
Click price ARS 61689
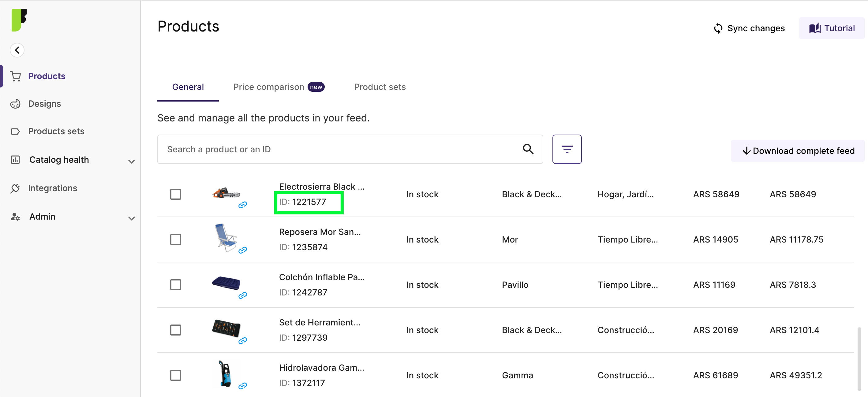click(716, 376)
